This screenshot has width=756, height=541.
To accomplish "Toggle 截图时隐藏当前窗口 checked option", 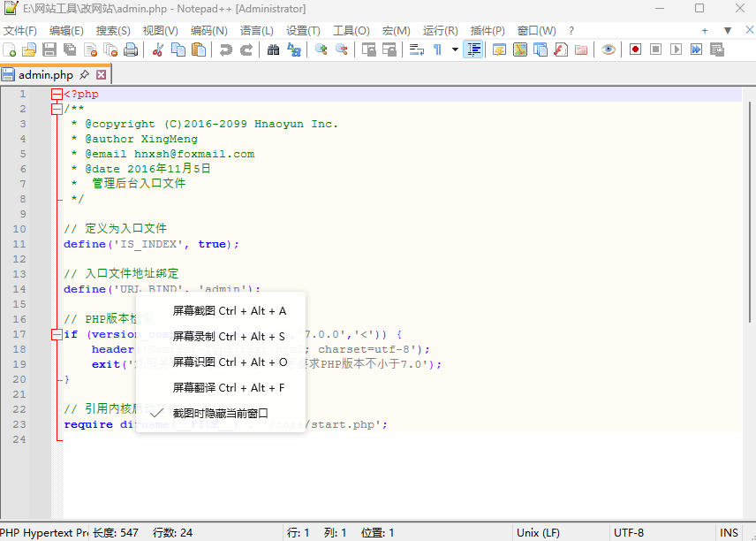I will tap(221, 414).
